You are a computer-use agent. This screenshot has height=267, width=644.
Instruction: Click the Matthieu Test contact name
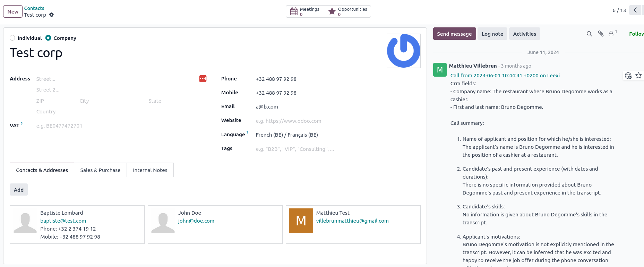(x=333, y=213)
